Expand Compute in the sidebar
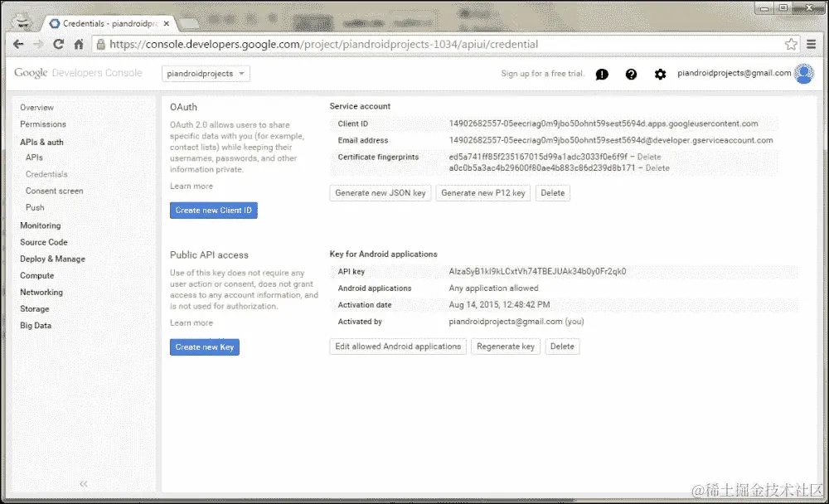The height and width of the screenshot is (504, 829). (37, 275)
